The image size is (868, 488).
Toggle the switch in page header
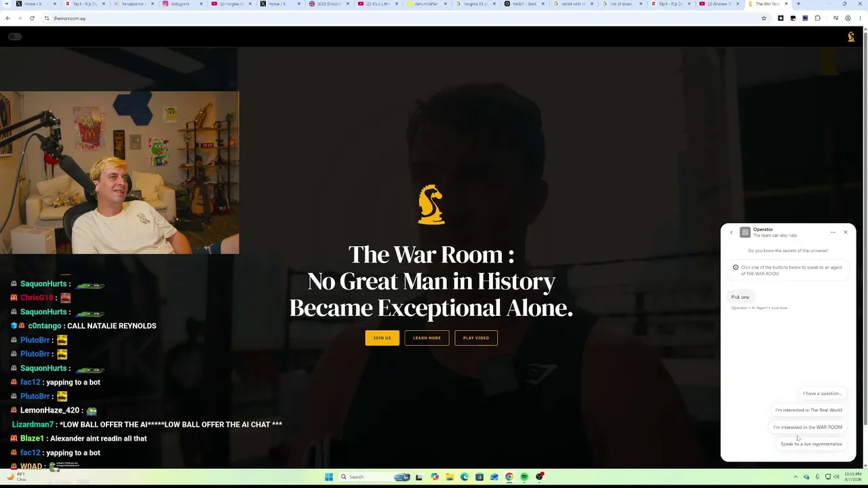[x=15, y=37]
